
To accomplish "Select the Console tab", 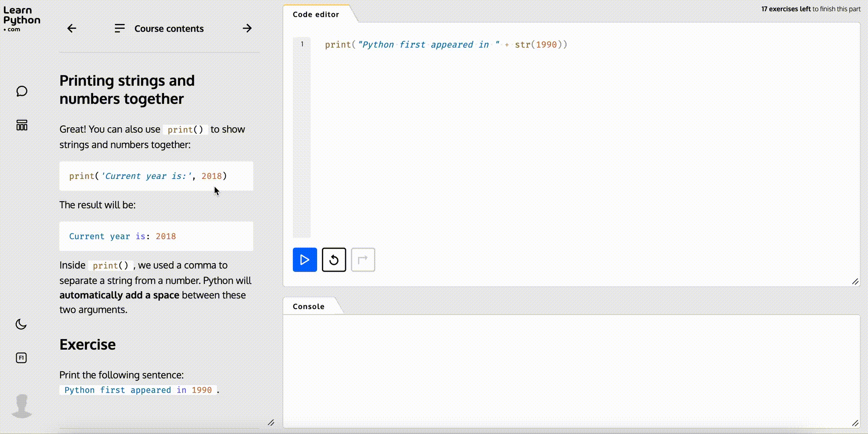I will click(x=308, y=306).
